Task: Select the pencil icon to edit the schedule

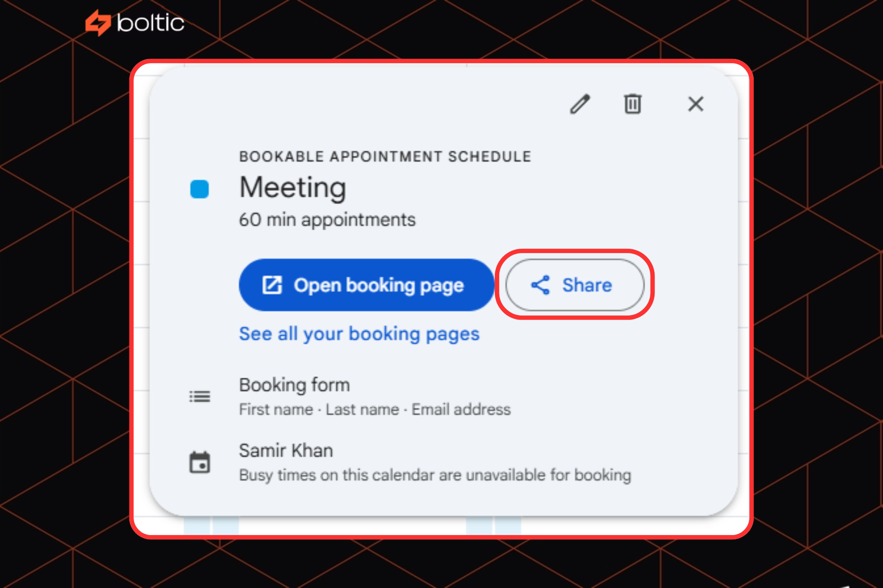Action: [579, 104]
